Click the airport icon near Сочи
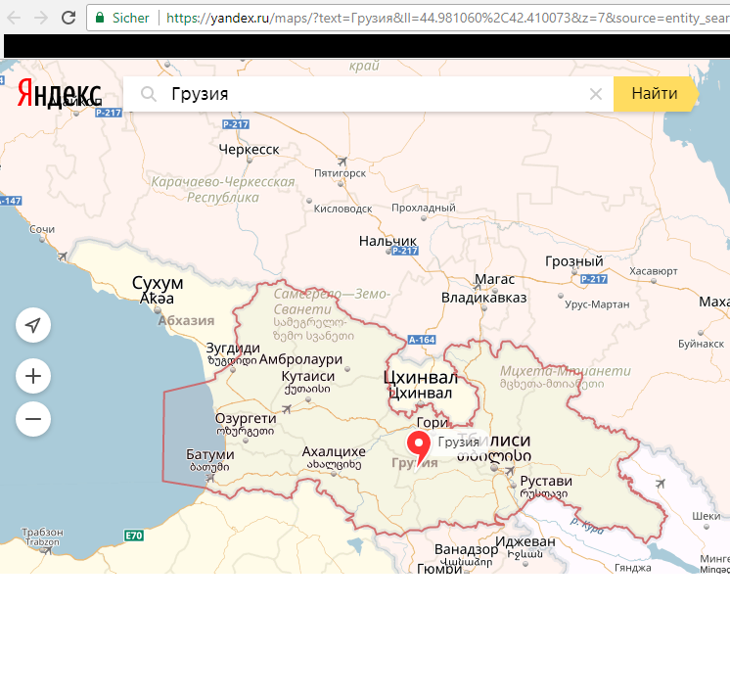This screenshot has height=700, width=730. (x=62, y=257)
